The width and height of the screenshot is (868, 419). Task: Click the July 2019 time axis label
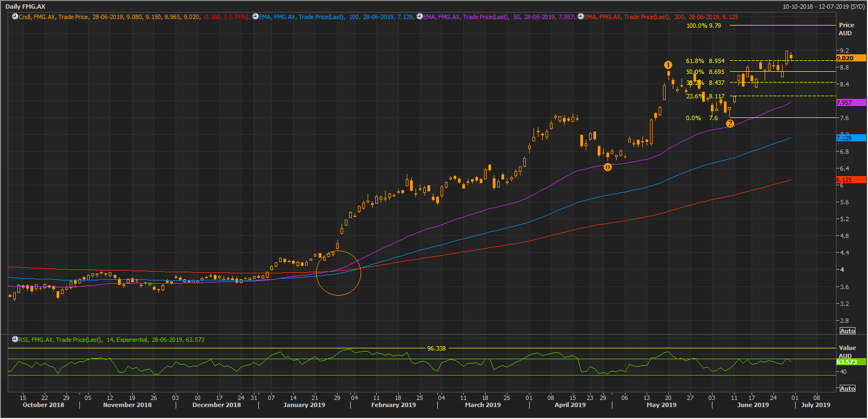[x=815, y=405]
